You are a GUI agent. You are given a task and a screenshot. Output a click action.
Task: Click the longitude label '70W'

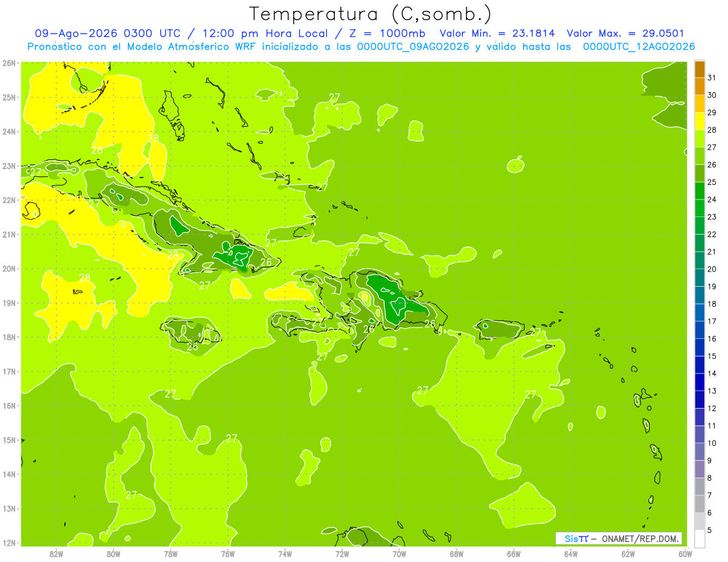pos(399,554)
